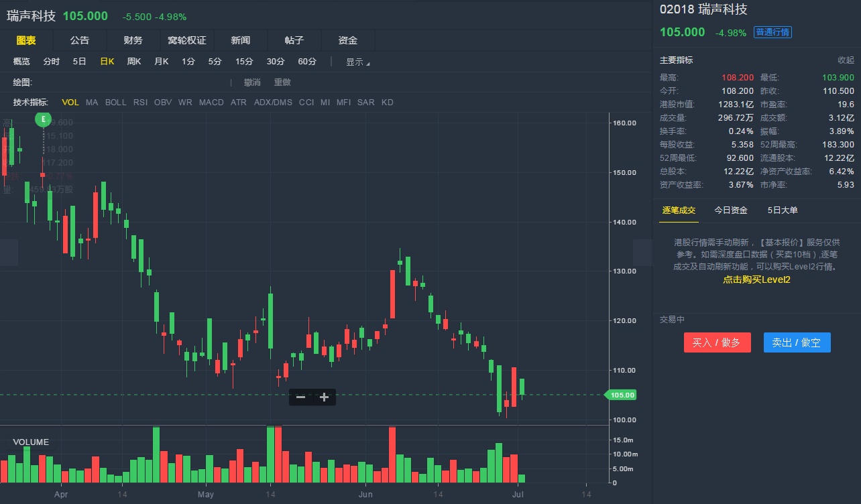Viewport: 861px width, 504px height.
Task: Zoom in the chart with plus button
Action: pos(325,397)
